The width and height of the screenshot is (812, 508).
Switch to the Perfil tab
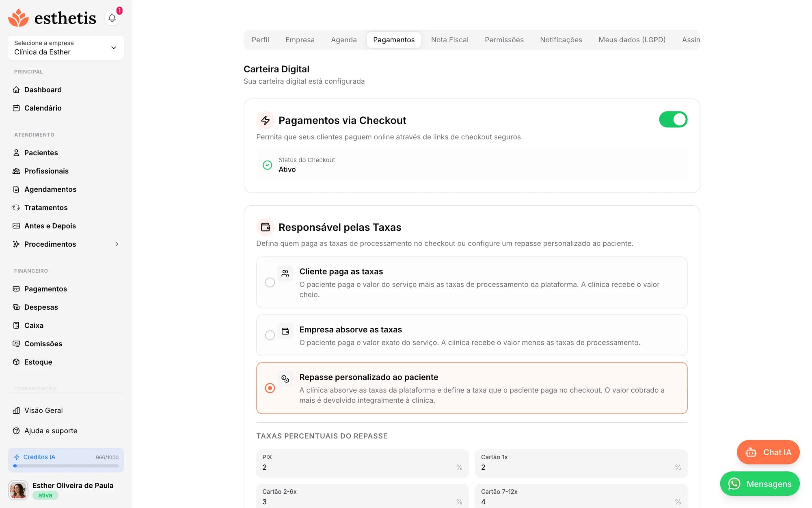click(260, 40)
